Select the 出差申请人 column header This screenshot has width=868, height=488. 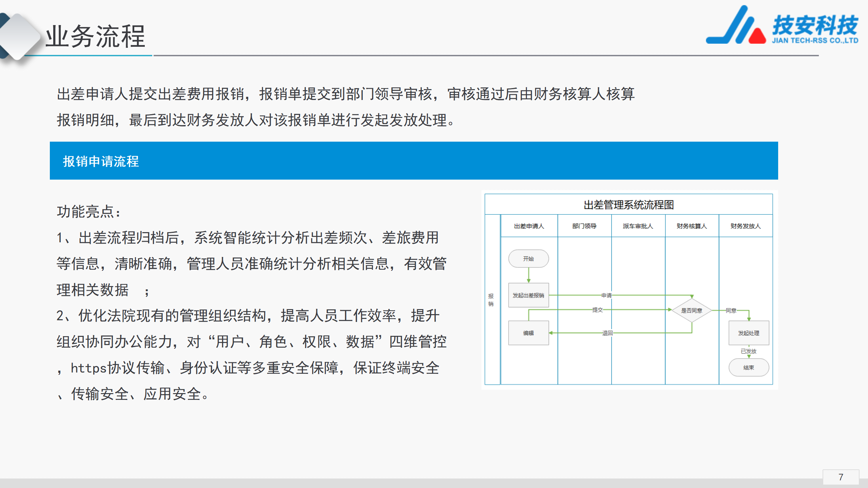(529, 226)
